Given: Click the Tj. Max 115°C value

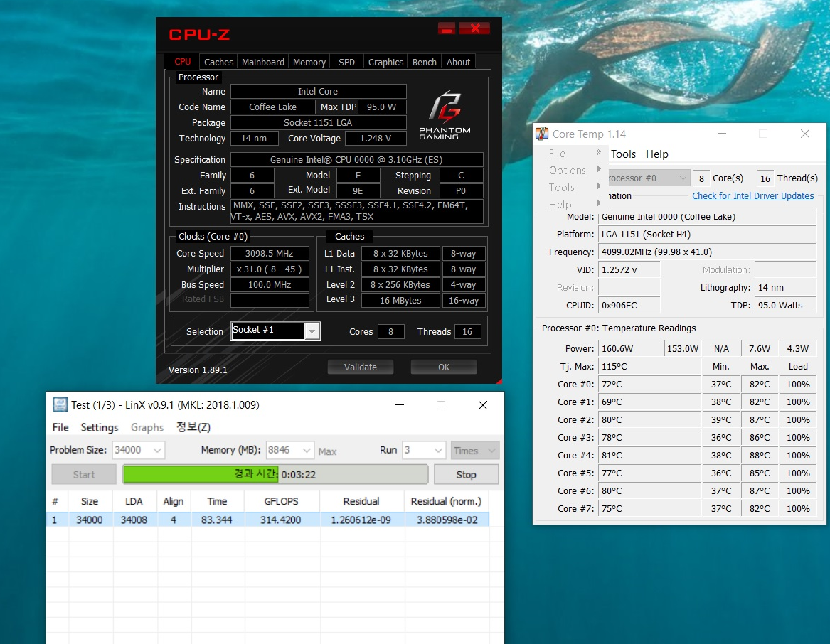Looking at the screenshot, I should pos(649,366).
